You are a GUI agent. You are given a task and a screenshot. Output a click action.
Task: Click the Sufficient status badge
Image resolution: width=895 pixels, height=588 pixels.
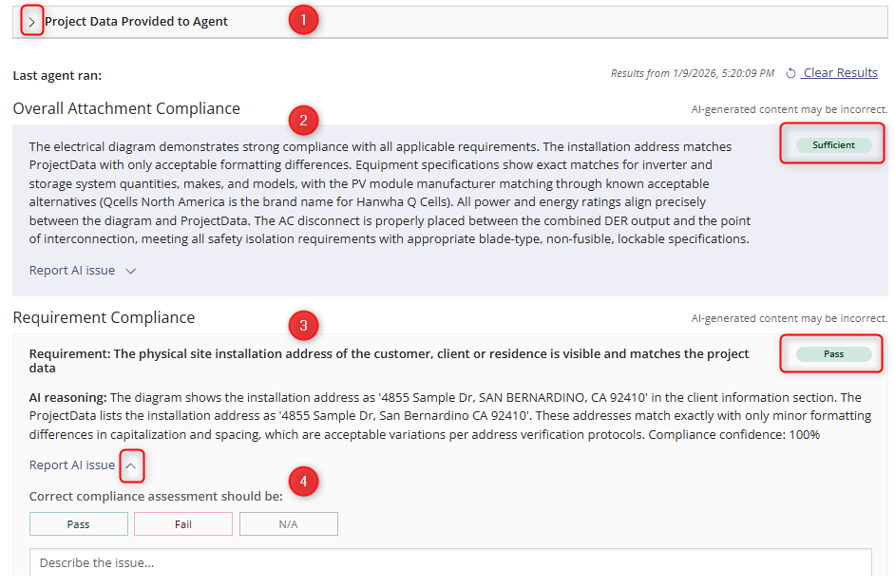coord(831,145)
